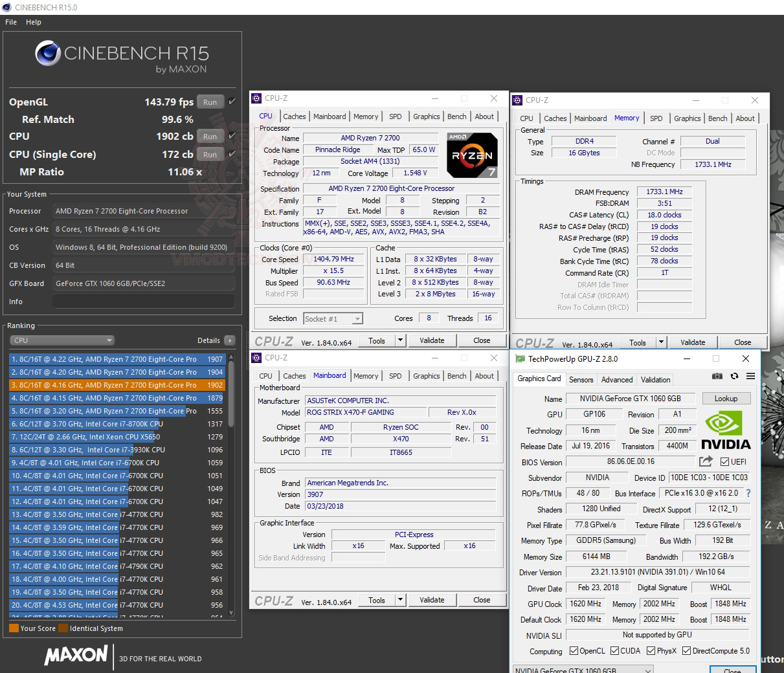Open the GPU-Z hamburger menu
The height and width of the screenshot is (673, 784).
[750, 376]
